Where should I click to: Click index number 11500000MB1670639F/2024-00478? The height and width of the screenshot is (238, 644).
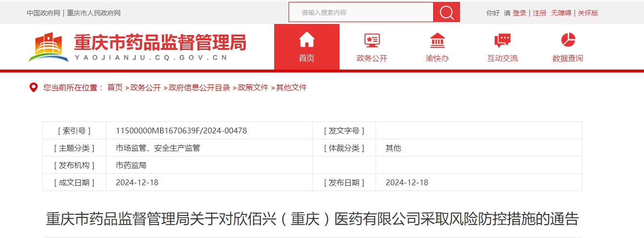tap(182, 131)
